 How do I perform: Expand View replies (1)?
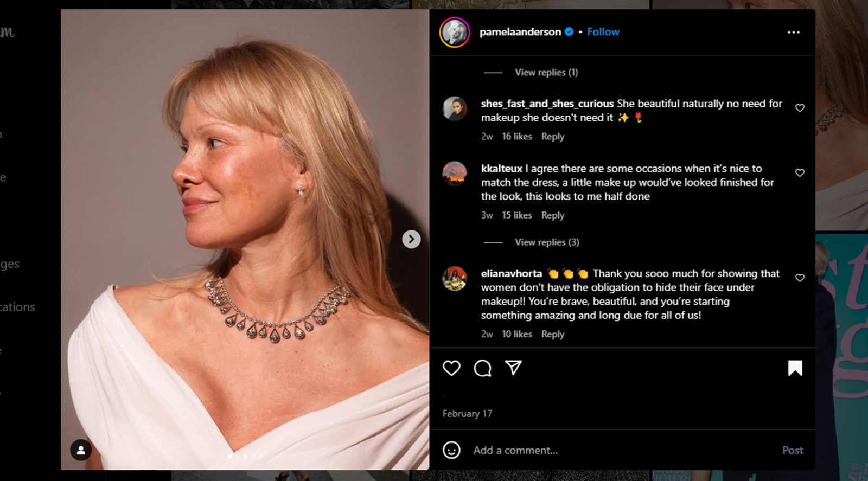pyautogui.click(x=546, y=72)
